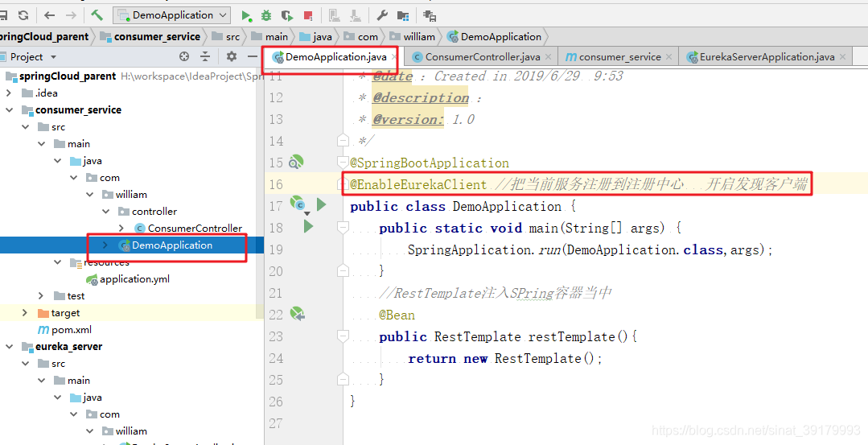Open Project Structure icon
Viewport: 868px width, 445px height.
click(x=403, y=15)
